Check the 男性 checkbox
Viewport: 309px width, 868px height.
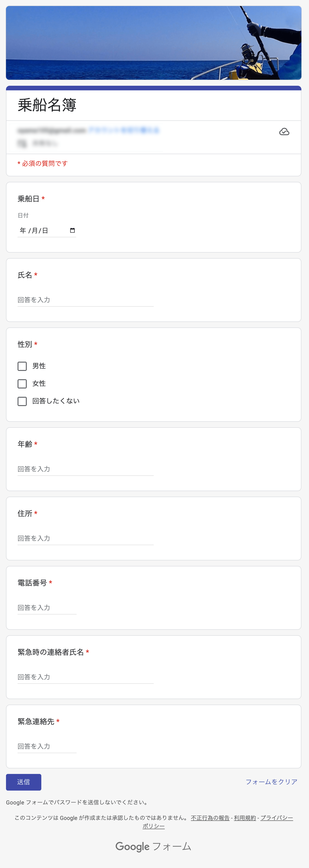click(22, 366)
